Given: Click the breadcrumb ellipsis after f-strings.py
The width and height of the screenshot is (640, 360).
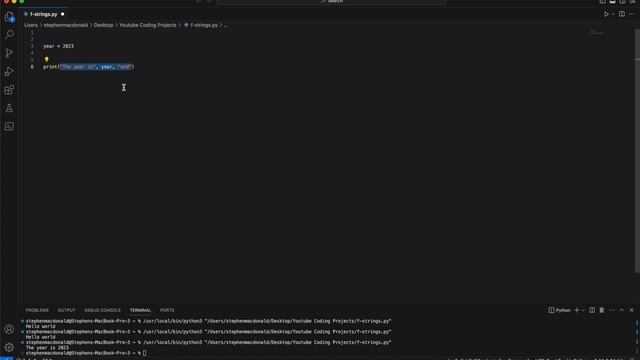Looking at the screenshot, I should 226,25.
